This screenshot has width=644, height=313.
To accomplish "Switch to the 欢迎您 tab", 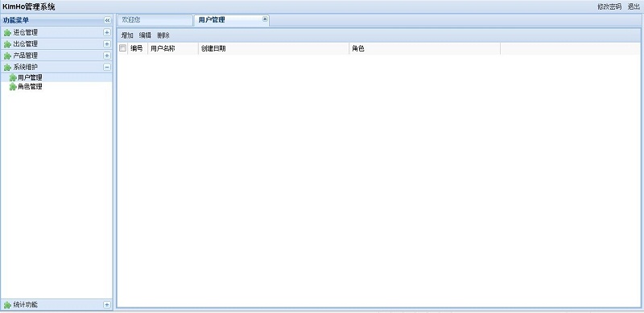I will click(x=155, y=20).
